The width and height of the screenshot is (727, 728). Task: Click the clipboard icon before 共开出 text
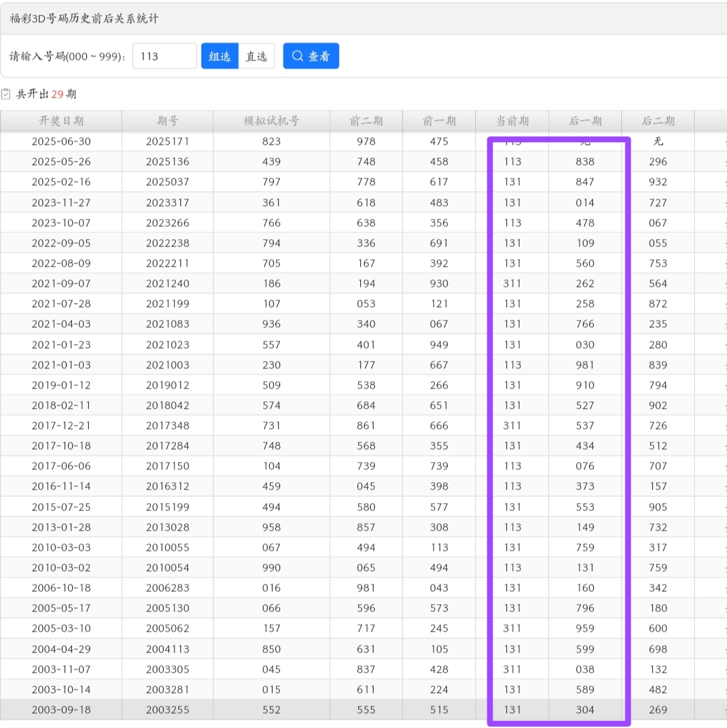click(7, 94)
